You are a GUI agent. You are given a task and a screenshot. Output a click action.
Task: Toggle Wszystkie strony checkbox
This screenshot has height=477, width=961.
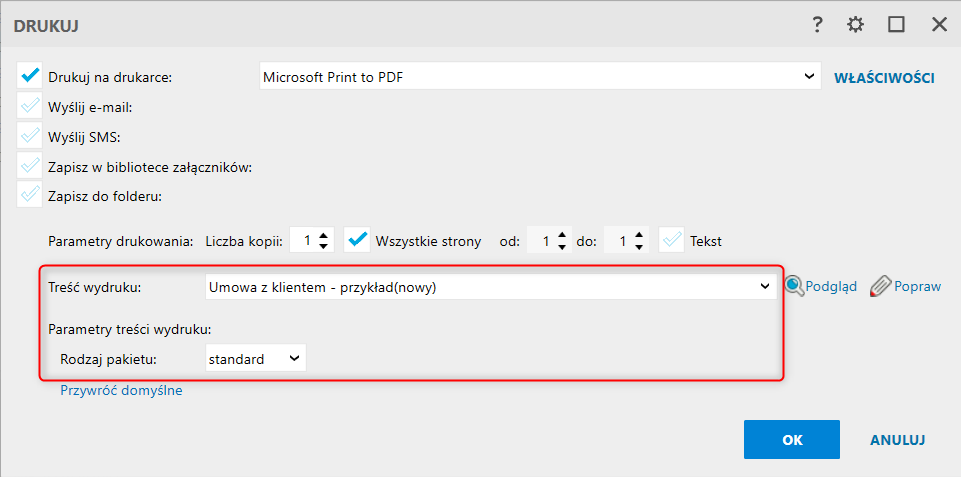pyautogui.click(x=357, y=240)
